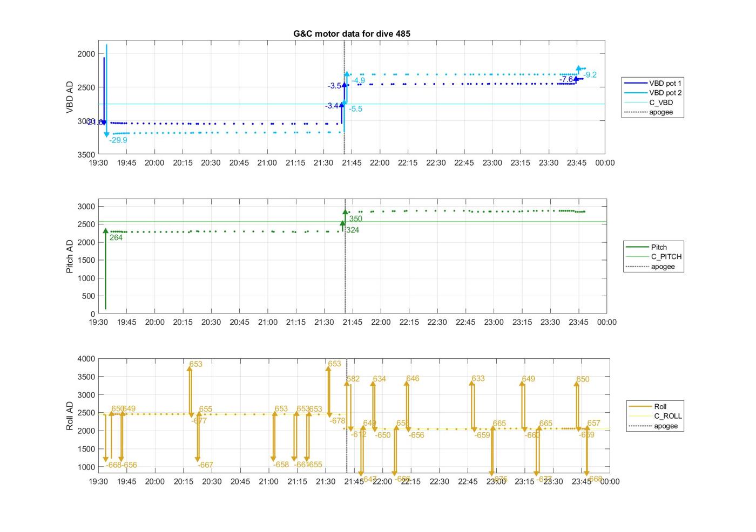Click the '582' annotation in the Roll plot

353,379
